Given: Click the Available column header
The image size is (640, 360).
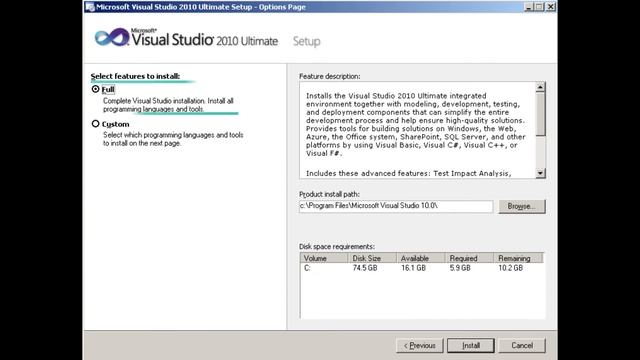Looking at the screenshot, I should 420,258.
